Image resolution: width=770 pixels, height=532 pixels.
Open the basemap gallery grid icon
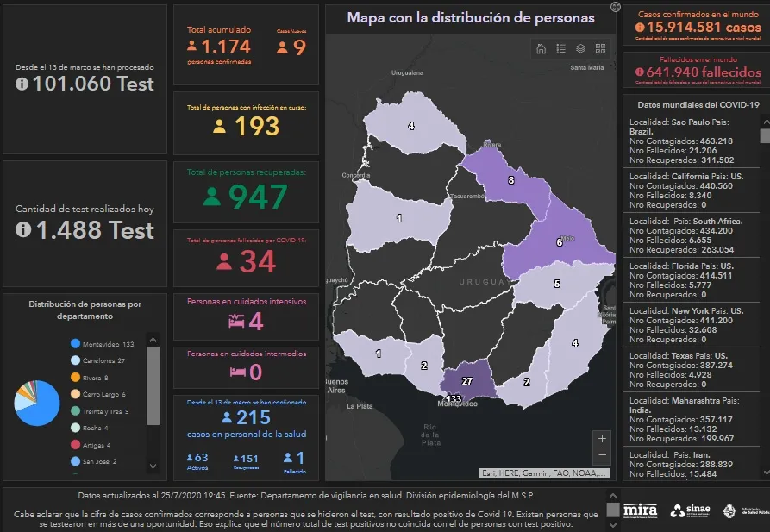(600, 49)
